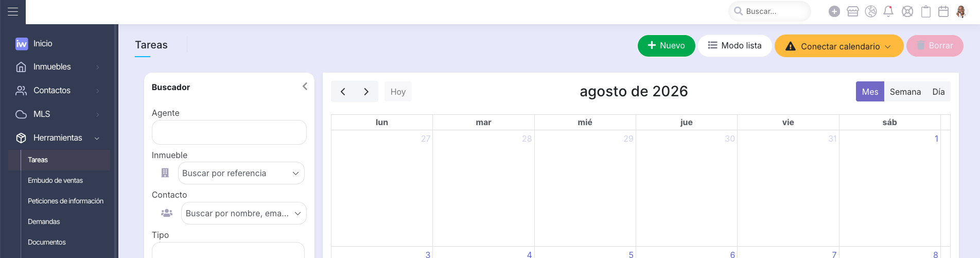Open the hamburger menu in top-left corner
Viewport: 980px width, 258px height.
(x=13, y=11)
